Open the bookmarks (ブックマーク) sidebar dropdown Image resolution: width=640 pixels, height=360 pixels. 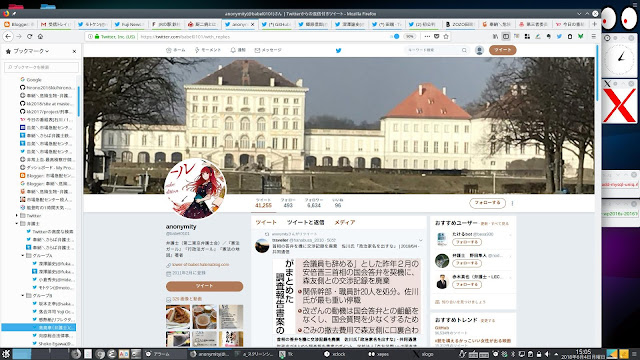click(28, 51)
